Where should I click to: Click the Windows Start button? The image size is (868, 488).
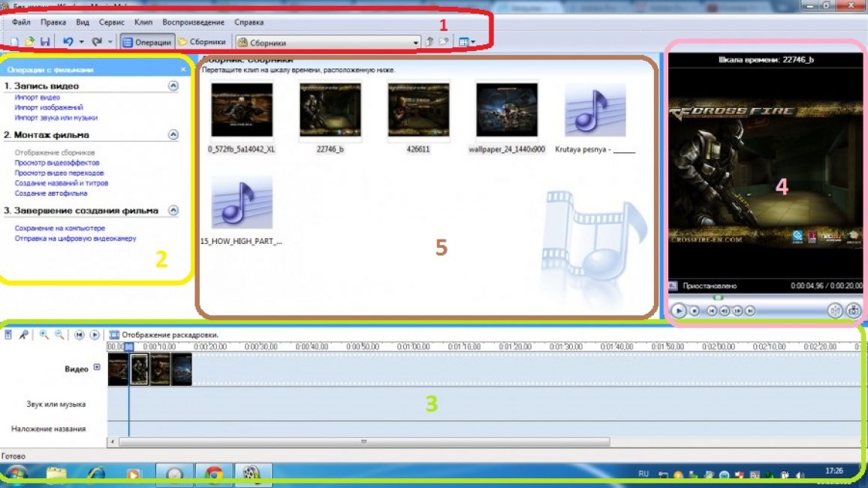(16, 474)
